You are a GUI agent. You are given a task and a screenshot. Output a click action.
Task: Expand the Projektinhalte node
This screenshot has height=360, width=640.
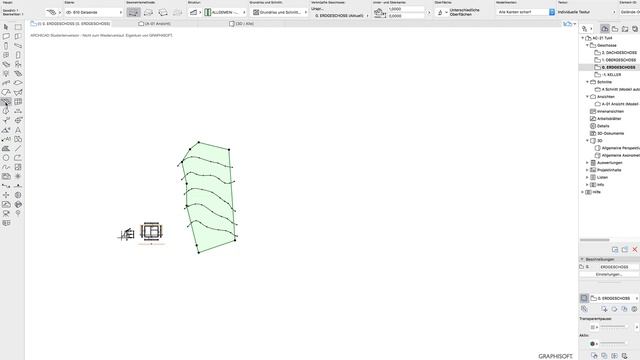tap(587, 170)
